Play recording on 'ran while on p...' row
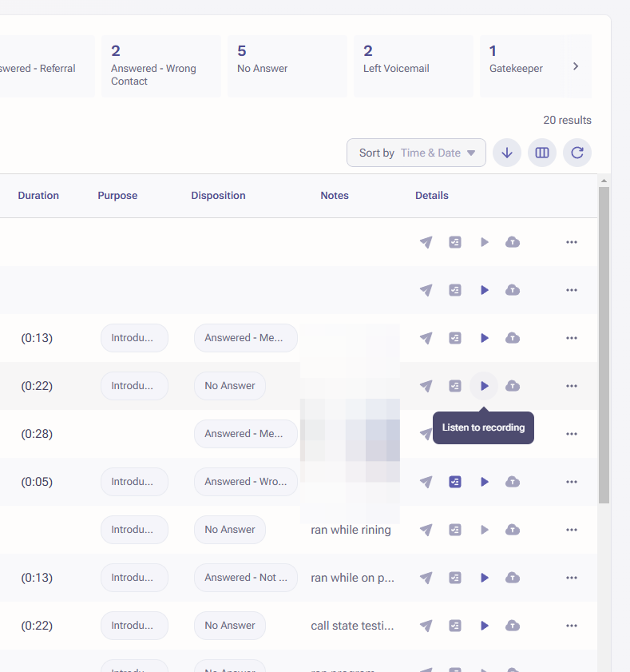The image size is (630, 672). pyautogui.click(x=485, y=578)
